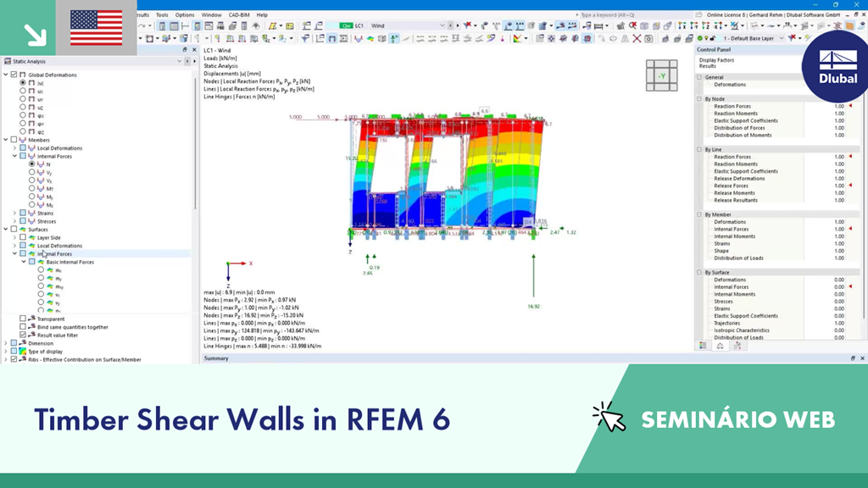Click the Summary panel float icon

pos(853,358)
